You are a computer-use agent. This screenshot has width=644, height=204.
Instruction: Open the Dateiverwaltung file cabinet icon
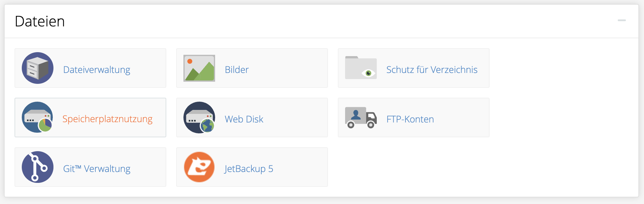click(x=38, y=68)
